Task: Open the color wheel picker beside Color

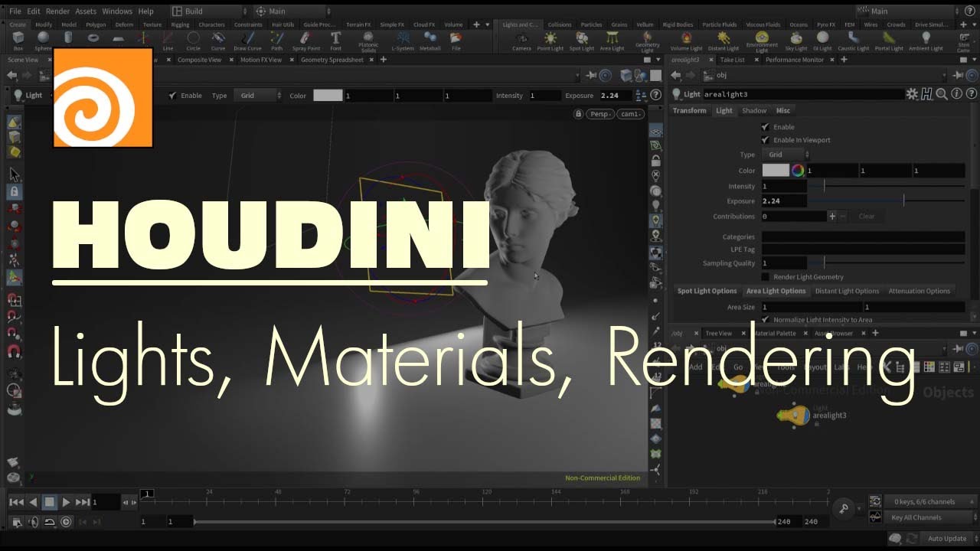Action: coord(798,171)
